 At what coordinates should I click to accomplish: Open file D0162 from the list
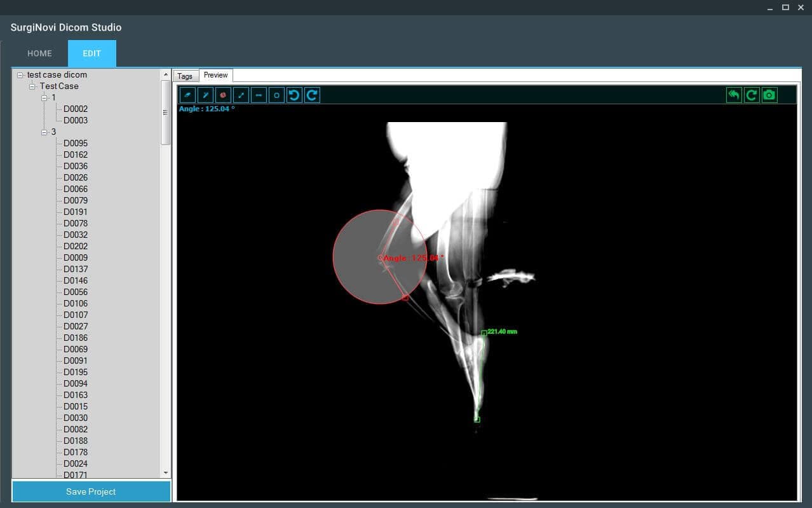click(x=75, y=154)
